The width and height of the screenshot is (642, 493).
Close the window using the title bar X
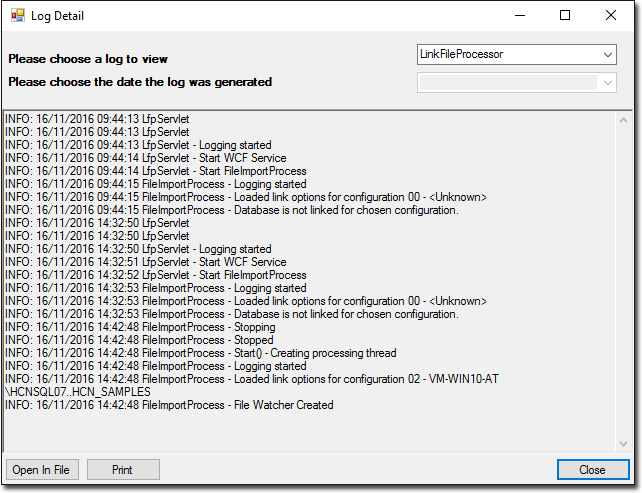pyautogui.click(x=611, y=16)
